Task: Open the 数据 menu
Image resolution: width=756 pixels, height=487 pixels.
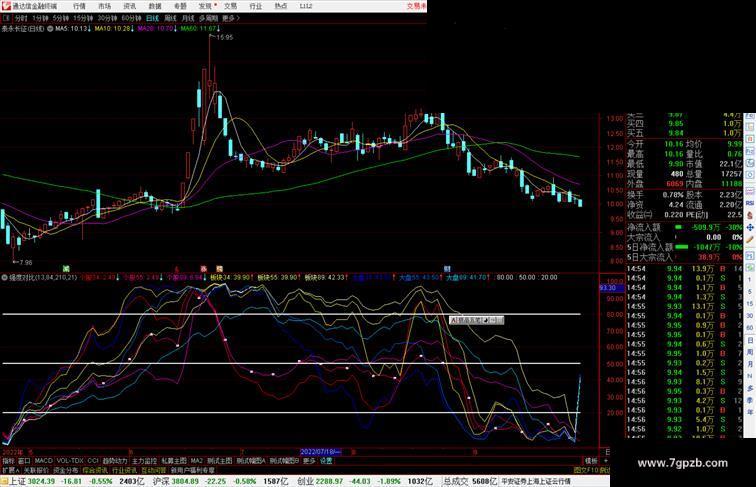Action: click(155, 6)
